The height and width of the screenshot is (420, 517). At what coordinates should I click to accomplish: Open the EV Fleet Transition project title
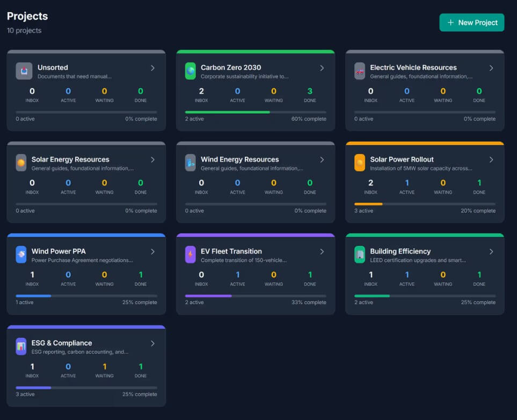231,252
